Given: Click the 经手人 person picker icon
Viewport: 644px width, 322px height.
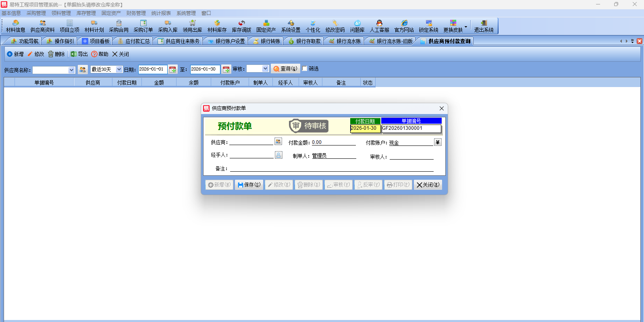Looking at the screenshot, I should tap(278, 155).
